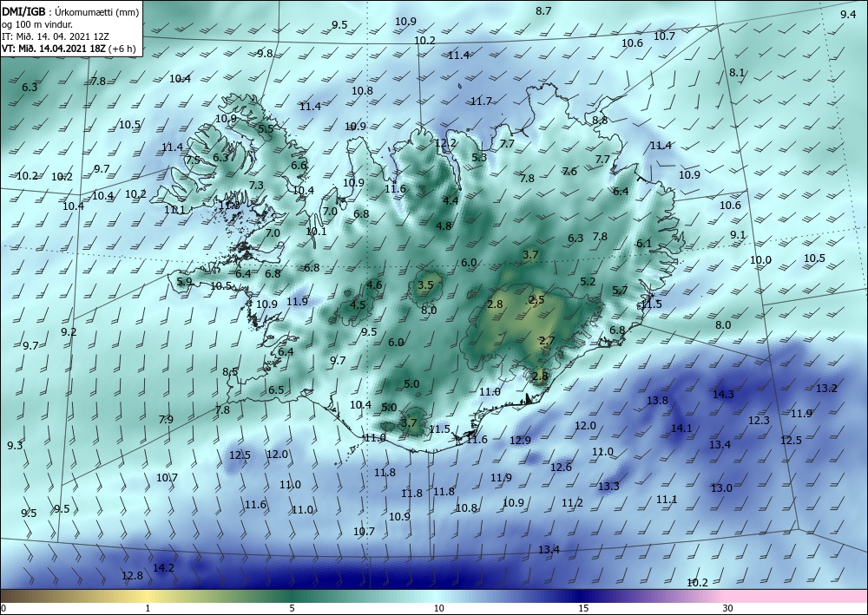Select the subtitle 'og 100 m vindur.'
The height and width of the screenshot is (615, 868).
(x=37, y=23)
